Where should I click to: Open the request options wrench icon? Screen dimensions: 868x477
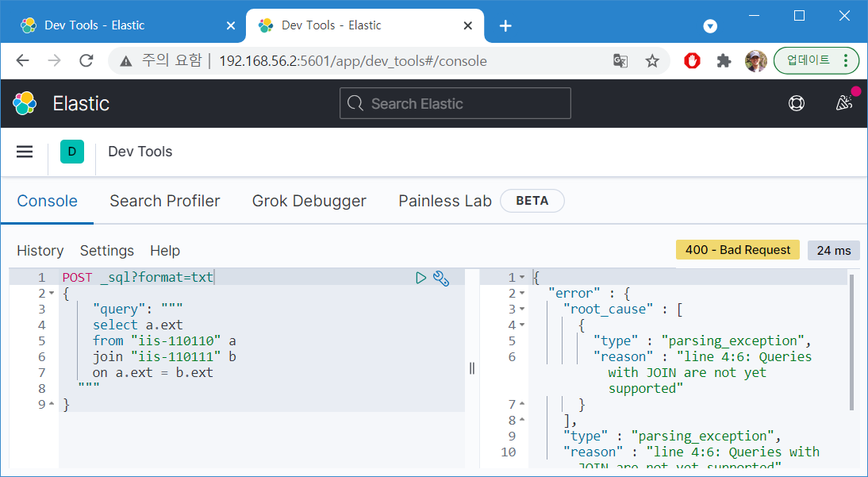441,278
